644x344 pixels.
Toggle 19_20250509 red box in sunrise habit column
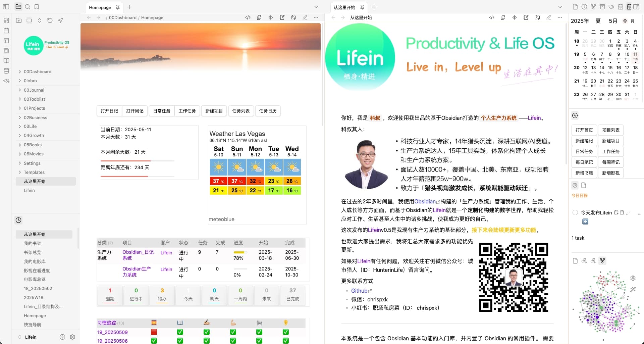(154, 332)
